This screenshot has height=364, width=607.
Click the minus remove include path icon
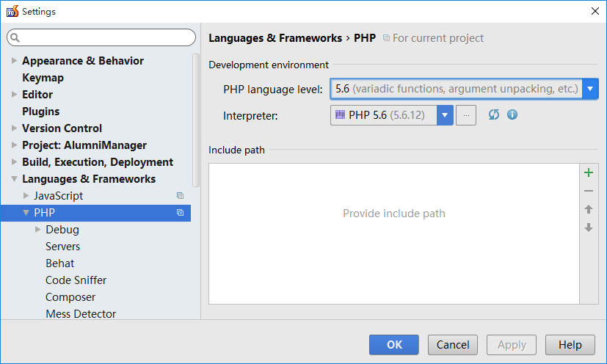coord(589,191)
